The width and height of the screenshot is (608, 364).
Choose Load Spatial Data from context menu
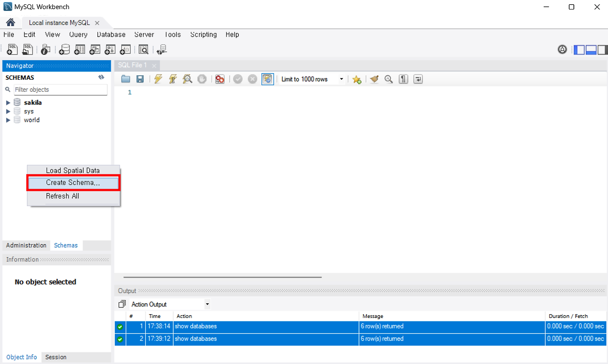pos(73,170)
